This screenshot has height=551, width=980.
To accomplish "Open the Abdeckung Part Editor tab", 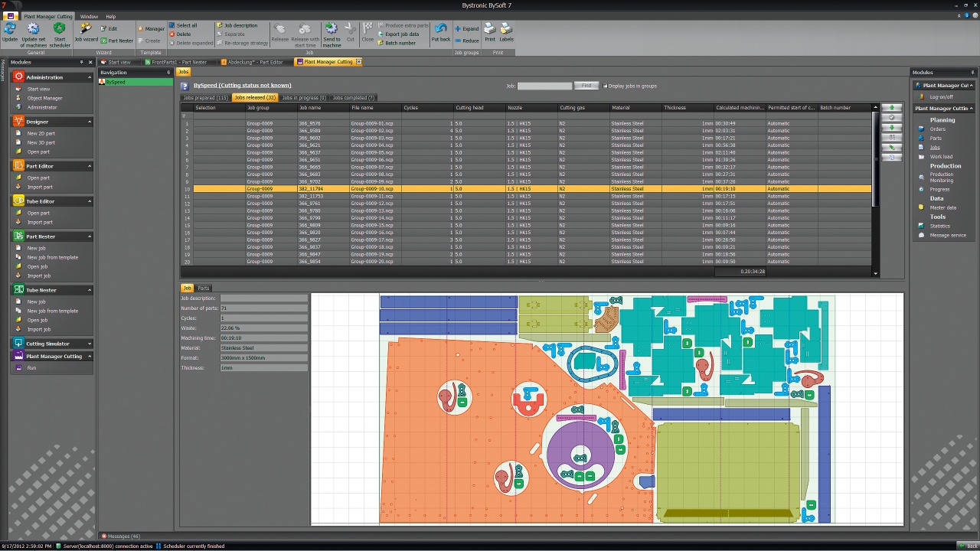I will [x=254, y=62].
